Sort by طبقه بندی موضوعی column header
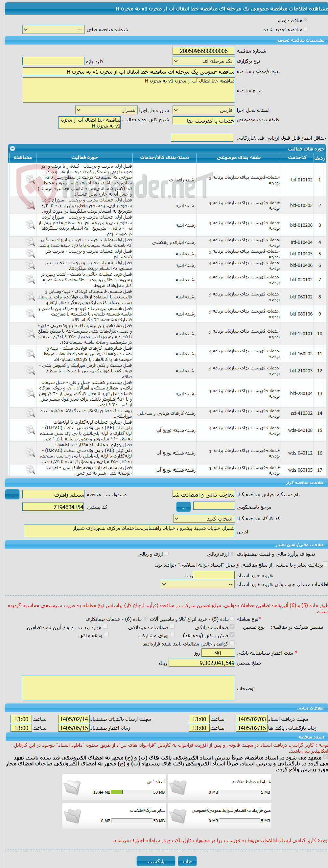328x868 pixels. click(238, 157)
